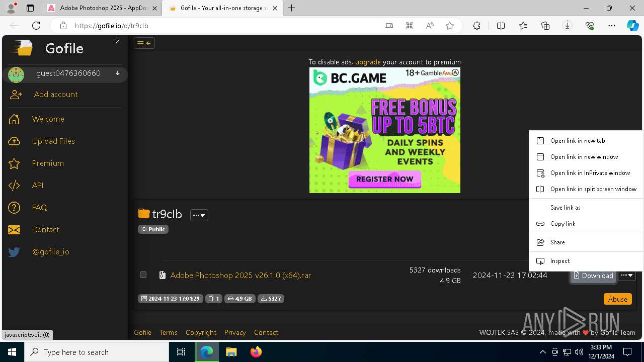This screenshot has width=644, height=362.
Task: Click the Upload Files cloud icon
Action: [14, 141]
